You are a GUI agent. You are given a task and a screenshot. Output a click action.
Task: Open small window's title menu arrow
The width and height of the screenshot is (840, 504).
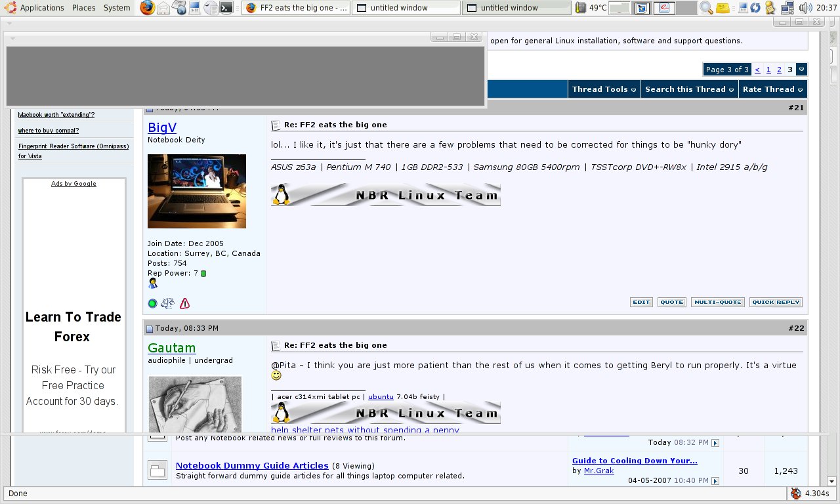coord(12,37)
